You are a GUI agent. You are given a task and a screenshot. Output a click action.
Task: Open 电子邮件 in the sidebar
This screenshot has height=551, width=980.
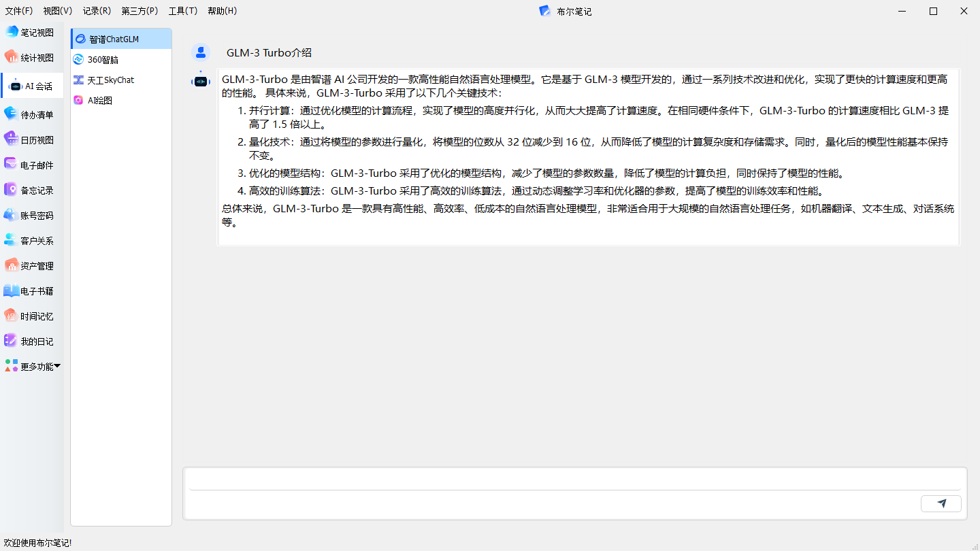pos(32,165)
